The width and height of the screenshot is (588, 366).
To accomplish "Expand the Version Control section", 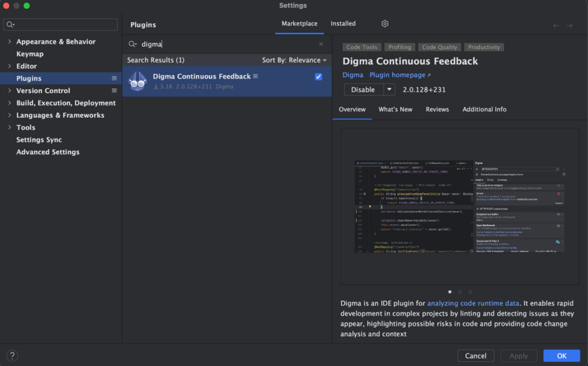I will pyautogui.click(x=9, y=91).
